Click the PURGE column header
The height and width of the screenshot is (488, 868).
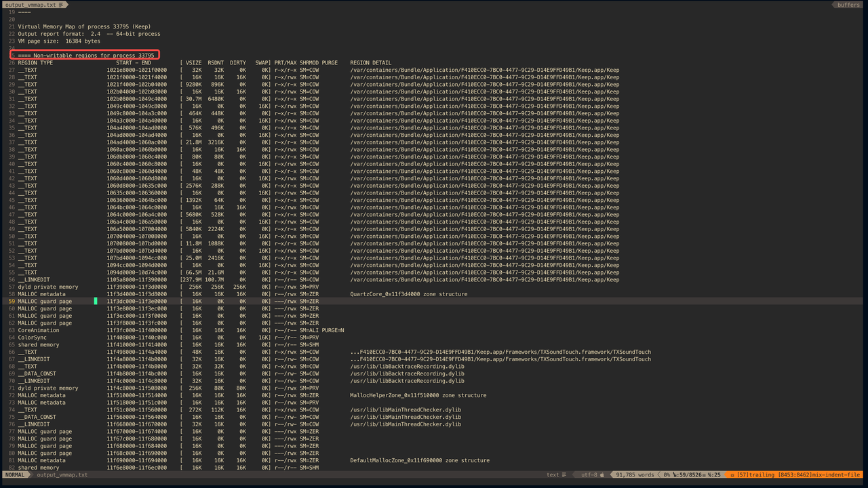[x=330, y=62]
